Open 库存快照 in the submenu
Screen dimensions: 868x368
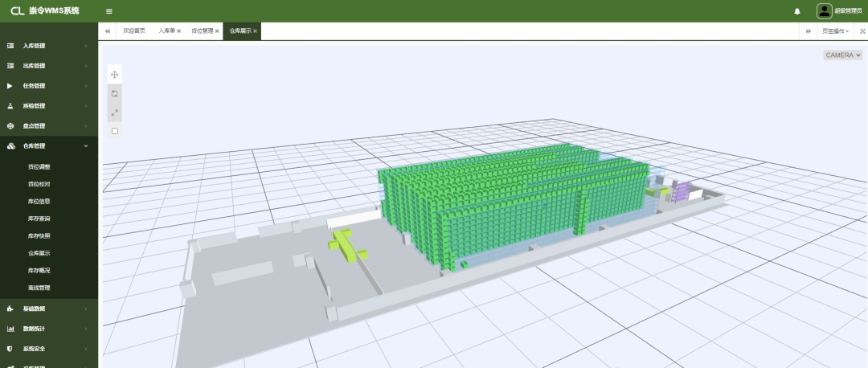click(39, 235)
